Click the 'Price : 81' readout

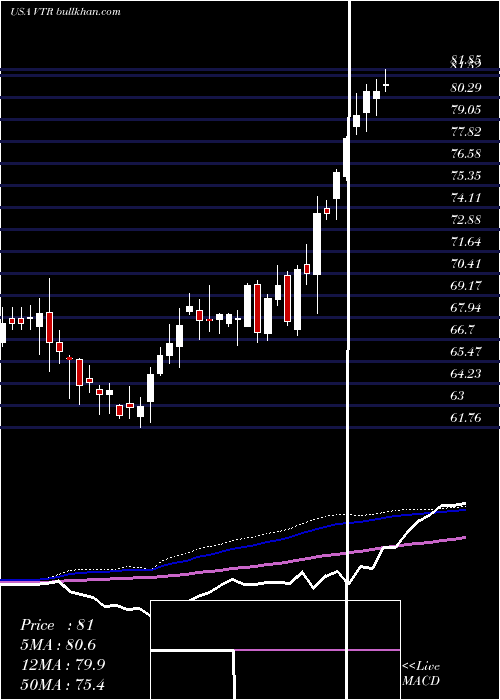57,625
